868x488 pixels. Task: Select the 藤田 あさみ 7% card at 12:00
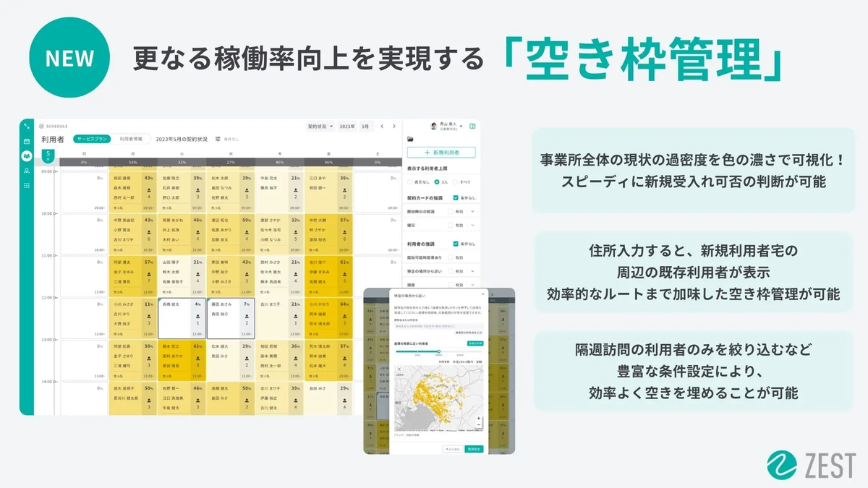click(231, 319)
